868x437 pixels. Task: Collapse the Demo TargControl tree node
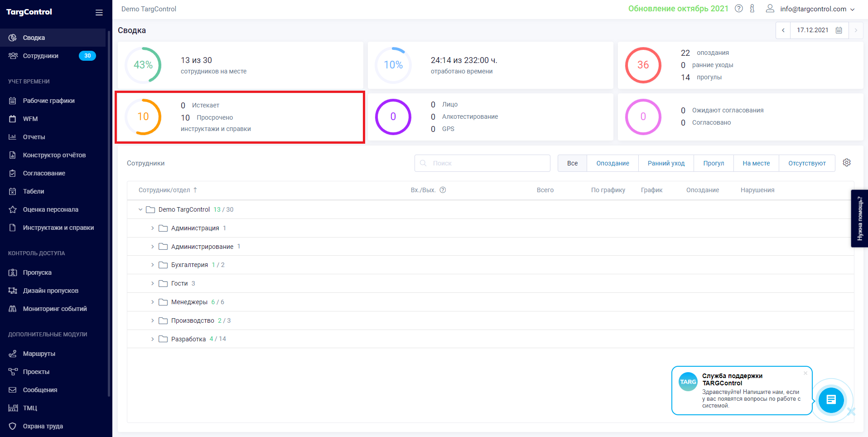pyautogui.click(x=140, y=209)
